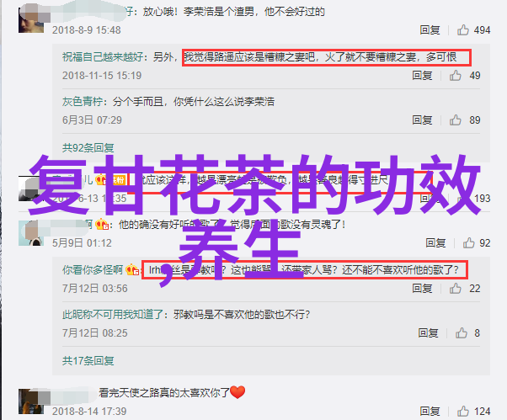Like the bottom comment with 124 likes
The image size is (507, 420).
[462, 411]
